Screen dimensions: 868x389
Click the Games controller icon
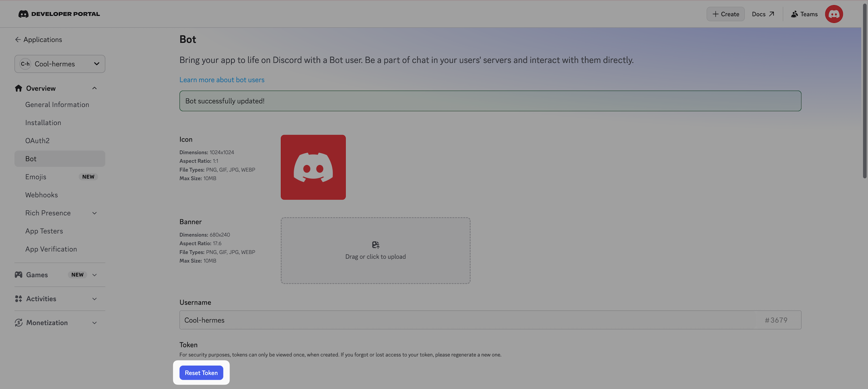[19, 275]
